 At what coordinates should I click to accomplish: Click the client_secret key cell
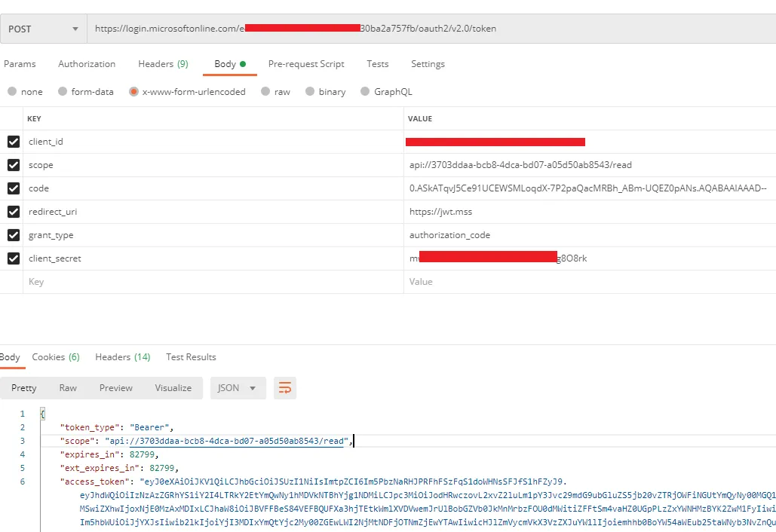(x=213, y=258)
